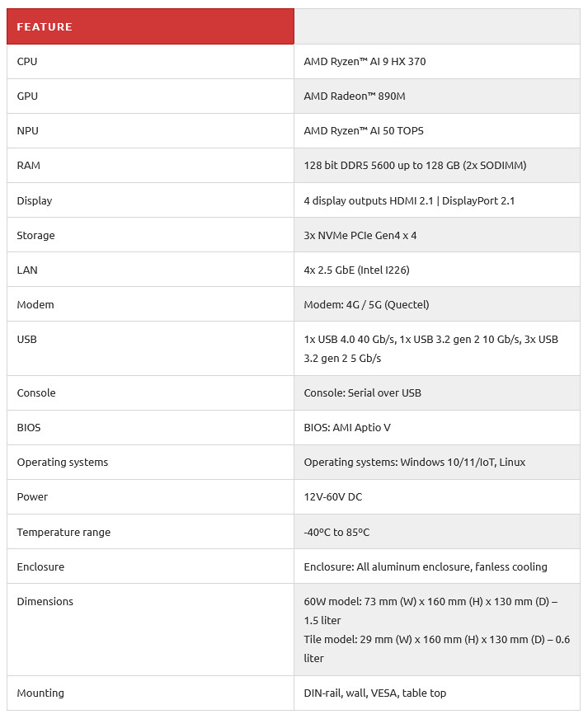Viewport: 588px width, 719px height.
Task: Click the DIN-rail, wall, VESA mounting cell
Action: (x=375, y=693)
